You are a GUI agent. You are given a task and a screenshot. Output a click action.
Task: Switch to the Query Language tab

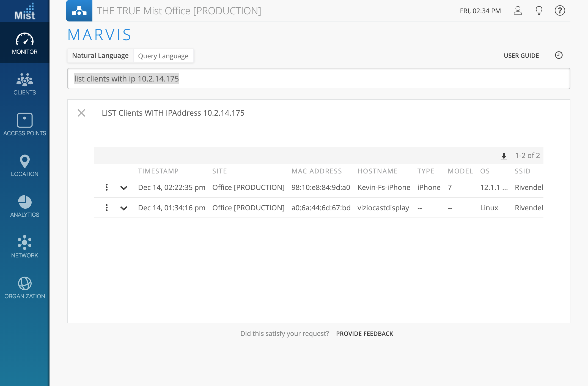163,56
